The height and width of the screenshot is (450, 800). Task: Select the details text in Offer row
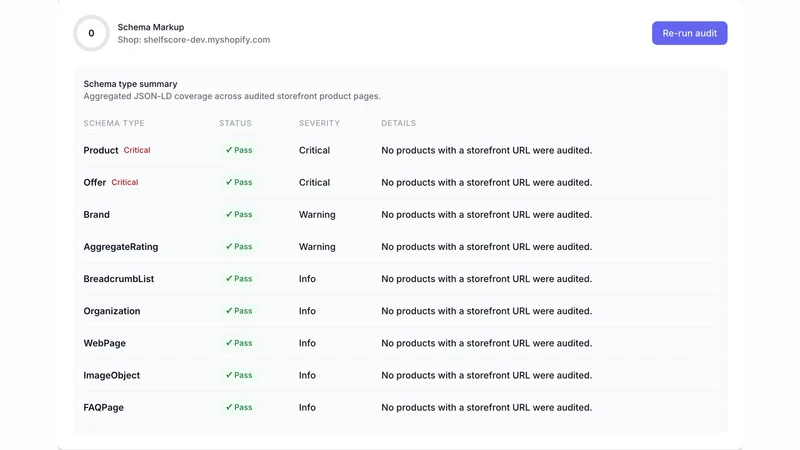click(487, 183)
